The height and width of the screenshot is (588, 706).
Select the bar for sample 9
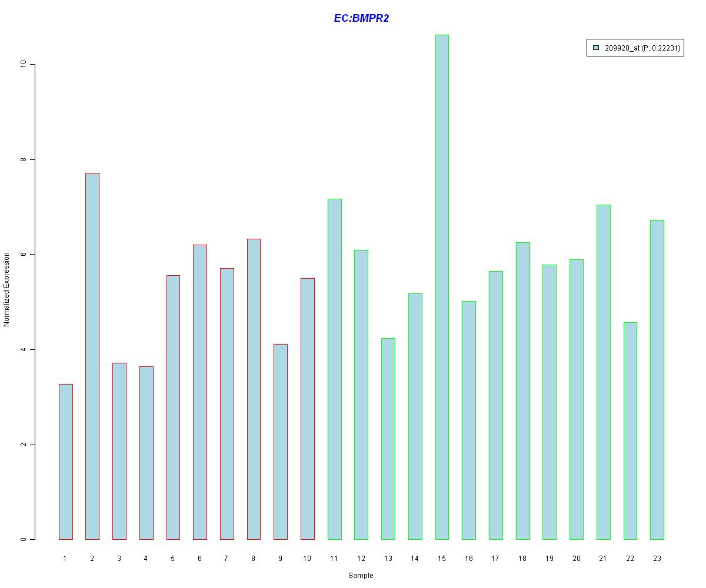(281, 442)
